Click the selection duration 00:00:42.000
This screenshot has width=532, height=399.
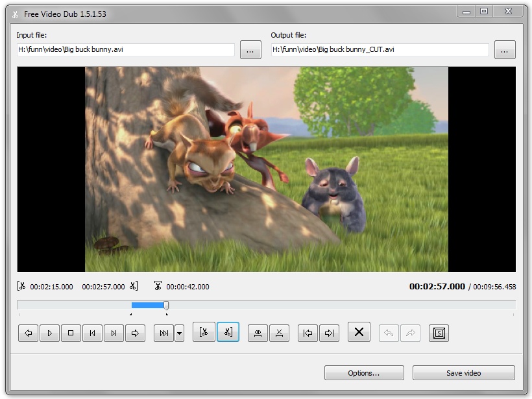point(187,287)
